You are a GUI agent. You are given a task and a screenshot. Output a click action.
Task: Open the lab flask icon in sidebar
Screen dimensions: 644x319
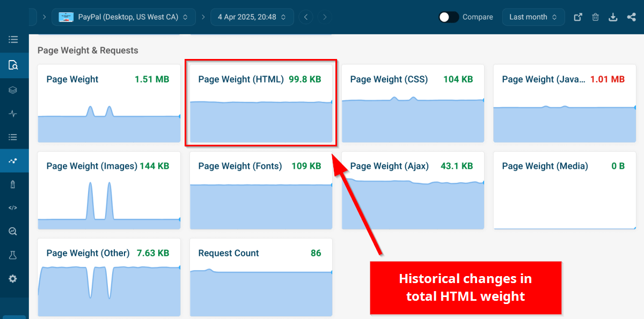click(x=13, y=255)
